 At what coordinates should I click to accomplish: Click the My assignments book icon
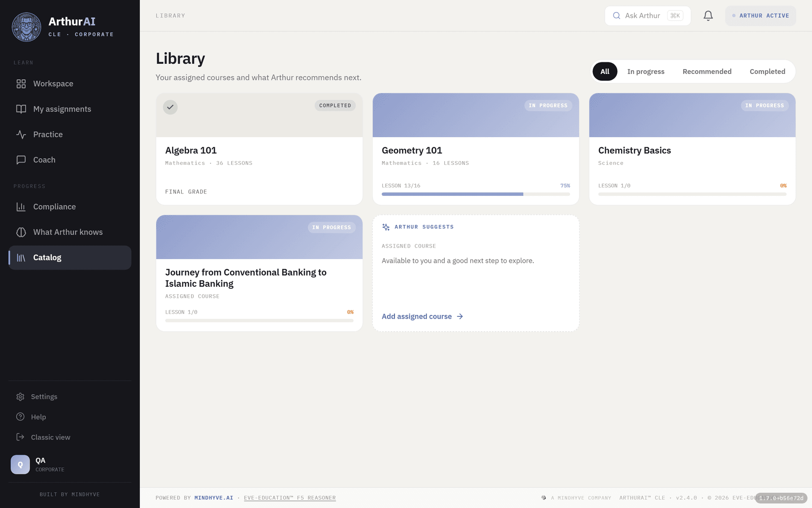coord(21,109)
